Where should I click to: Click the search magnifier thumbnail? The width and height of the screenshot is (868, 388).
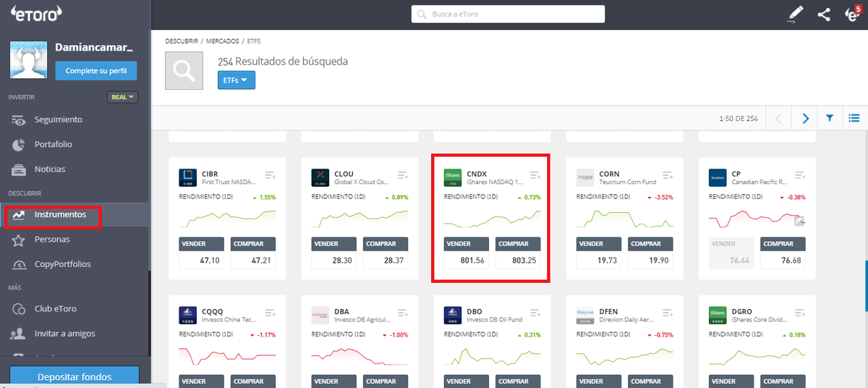[x=184, y=70]
